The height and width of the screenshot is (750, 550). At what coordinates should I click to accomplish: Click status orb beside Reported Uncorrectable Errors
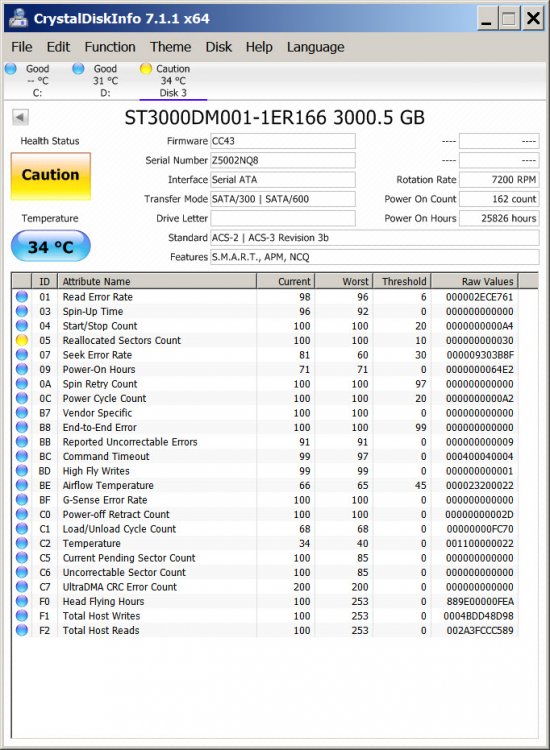click(x=22, y=442)
